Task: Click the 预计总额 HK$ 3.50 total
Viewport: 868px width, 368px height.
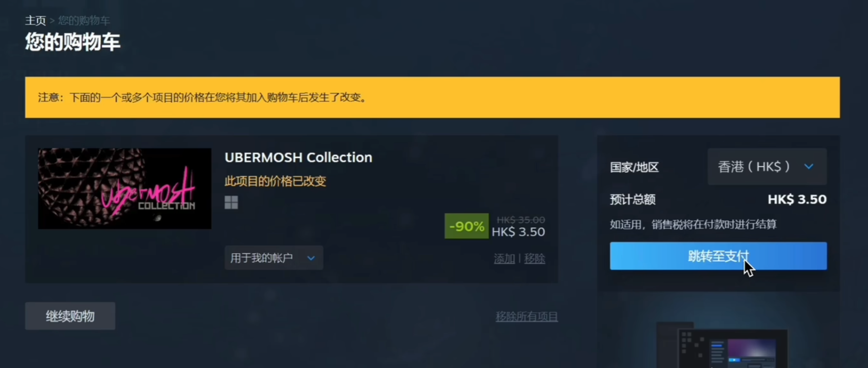Action: pos(797,199)
